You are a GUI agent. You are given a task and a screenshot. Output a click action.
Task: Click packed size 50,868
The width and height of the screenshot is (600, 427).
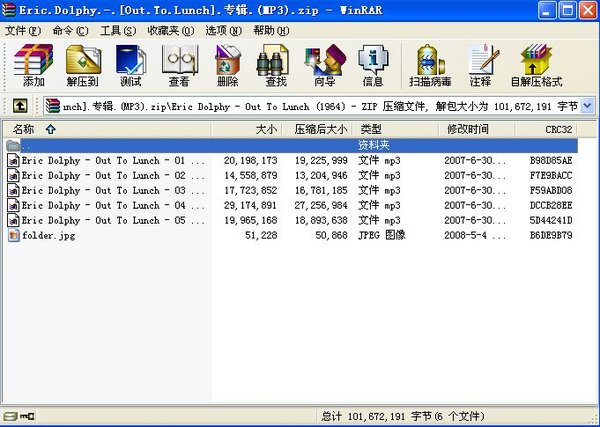click(x=331, y=235)
